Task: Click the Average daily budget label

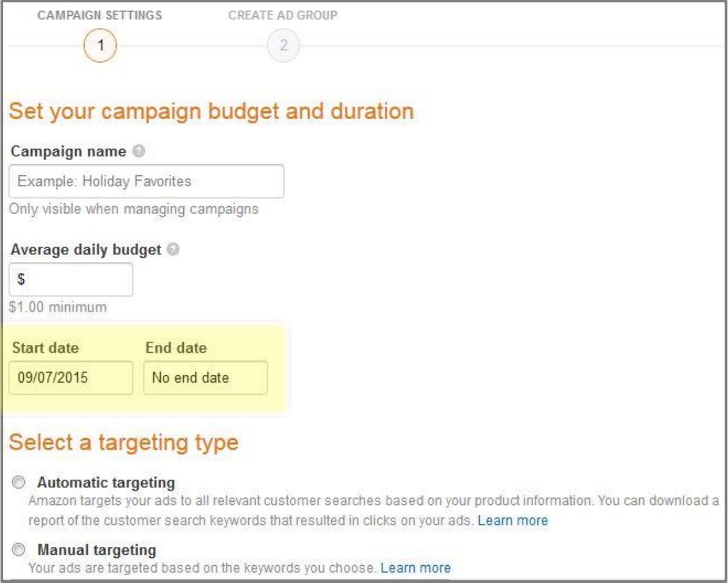Action: coord(86,250)
